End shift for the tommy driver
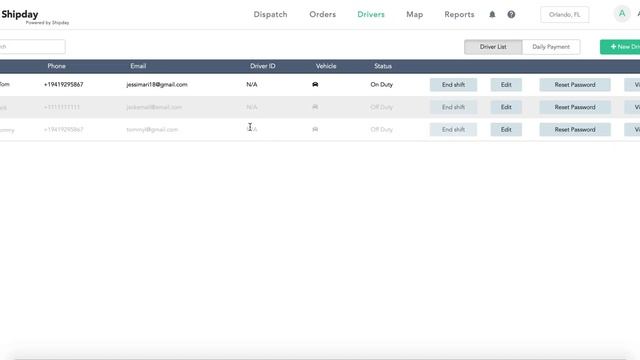The height and width of the screenshot is (360, 640). [x=453, y=130]
